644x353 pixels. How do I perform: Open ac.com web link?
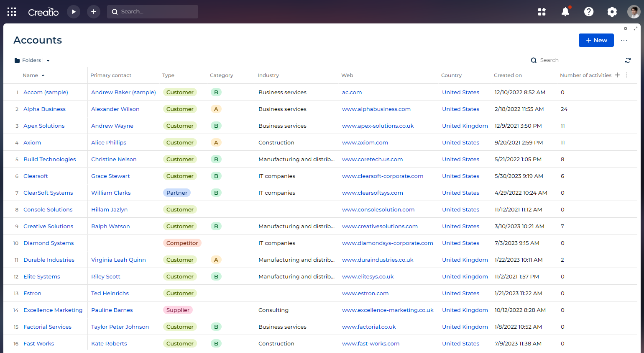coord(352,92)
